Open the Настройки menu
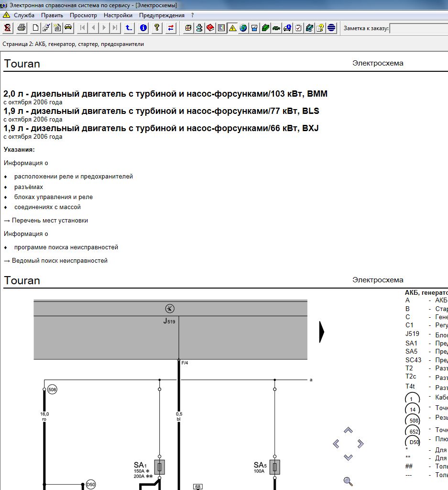 tap(118, 15)
